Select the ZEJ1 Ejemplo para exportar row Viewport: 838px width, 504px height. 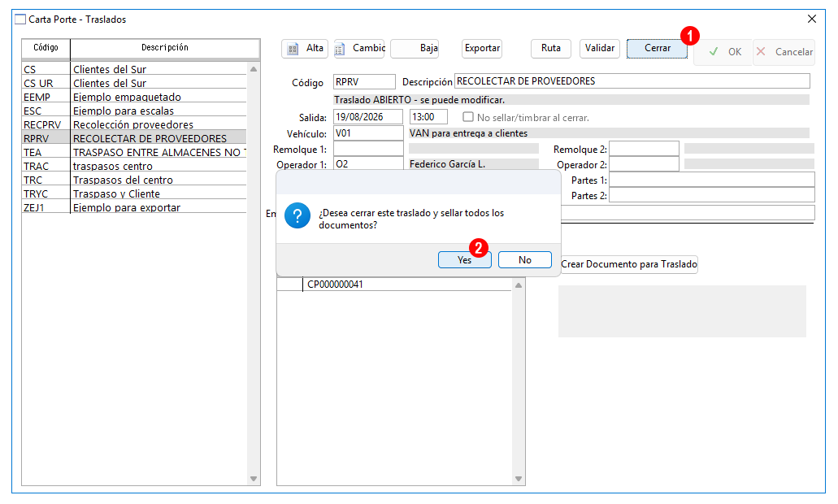tap(134, 208)
